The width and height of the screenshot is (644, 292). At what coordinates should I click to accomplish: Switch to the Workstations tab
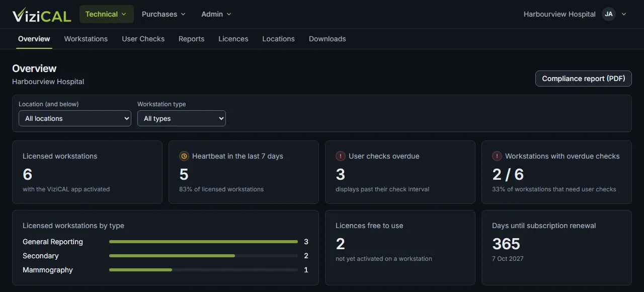click(86, 39)
